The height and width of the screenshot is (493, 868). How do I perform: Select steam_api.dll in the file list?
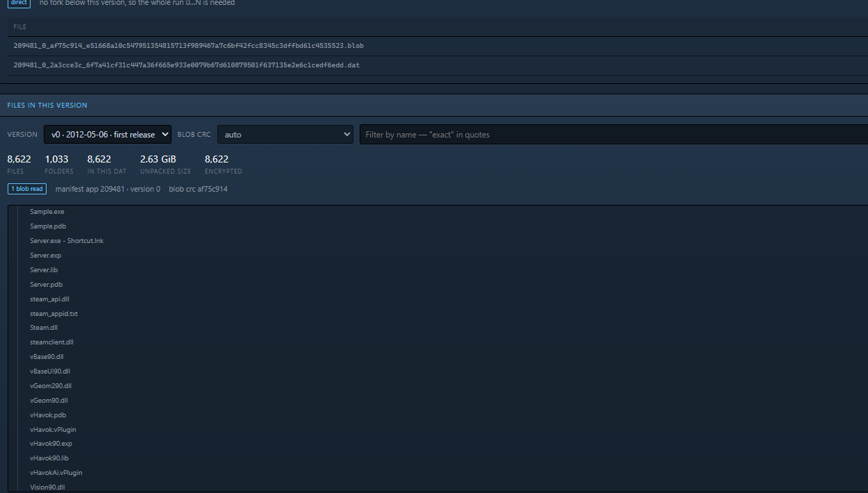[x=50, y=299]
